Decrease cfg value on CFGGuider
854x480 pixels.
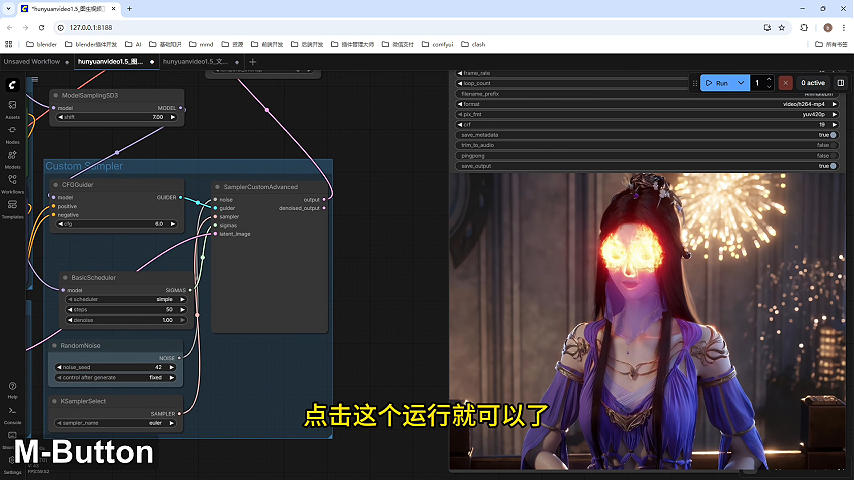coord(60,224)
